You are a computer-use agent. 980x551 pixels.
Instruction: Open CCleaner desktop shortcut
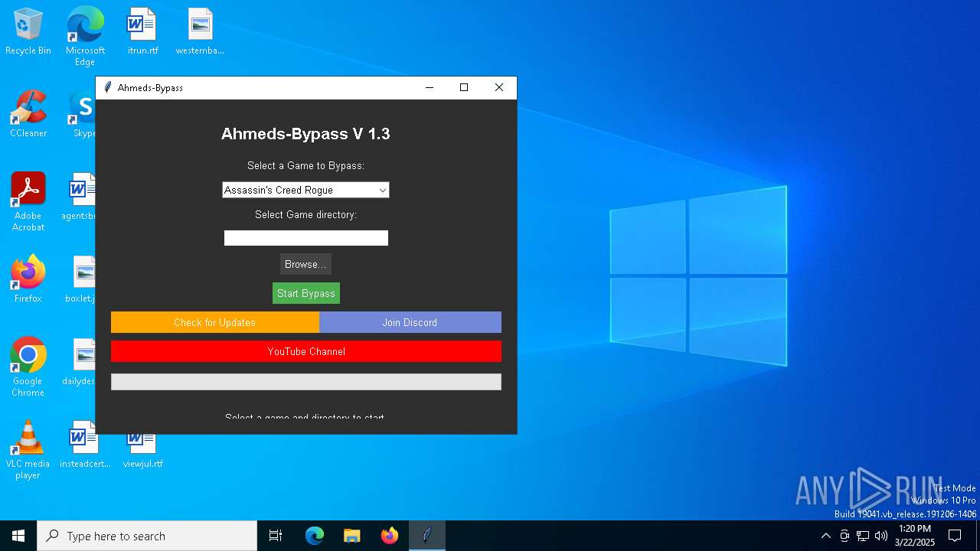coord(28,113)
